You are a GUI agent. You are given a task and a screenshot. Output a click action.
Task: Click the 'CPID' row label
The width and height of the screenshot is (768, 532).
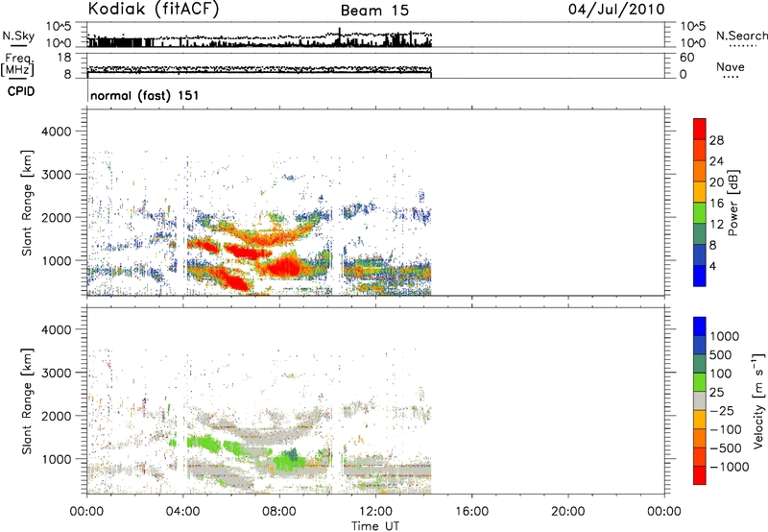[21, 91]
